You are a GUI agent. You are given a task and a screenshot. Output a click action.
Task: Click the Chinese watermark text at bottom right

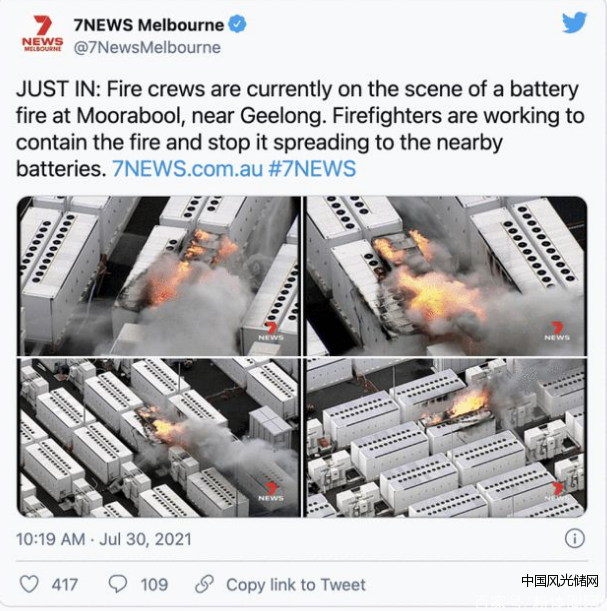pos(559,581)
